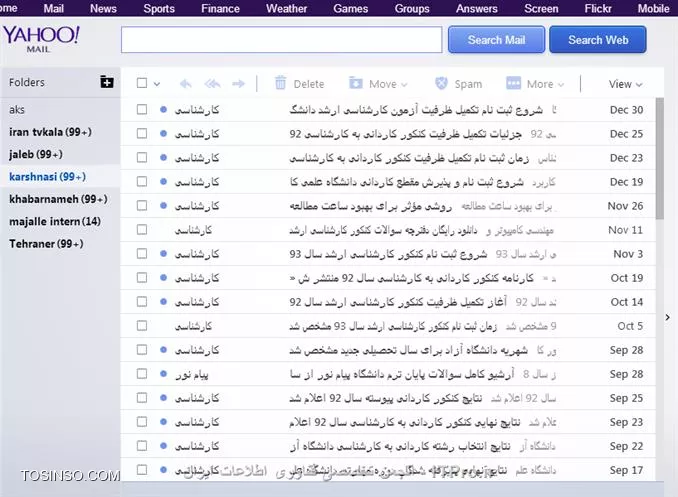This screenshot has height=497, width=678.
Task: Add a new folder with plus icon
Action: tap(107, 81)
